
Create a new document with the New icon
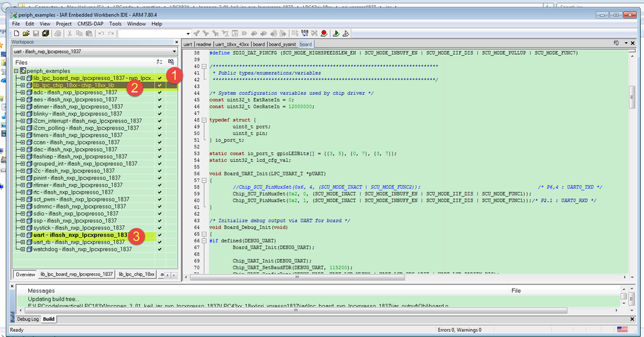[16, 34]
